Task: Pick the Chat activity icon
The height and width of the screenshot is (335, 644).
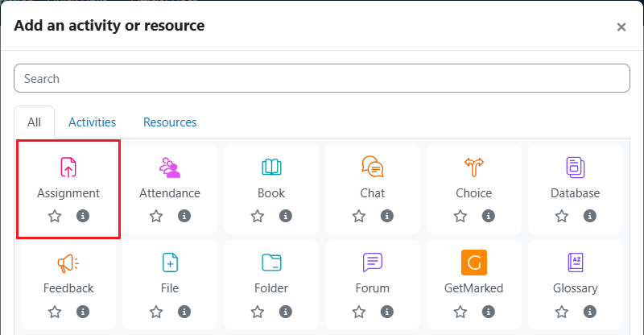Action: point(373,167)
